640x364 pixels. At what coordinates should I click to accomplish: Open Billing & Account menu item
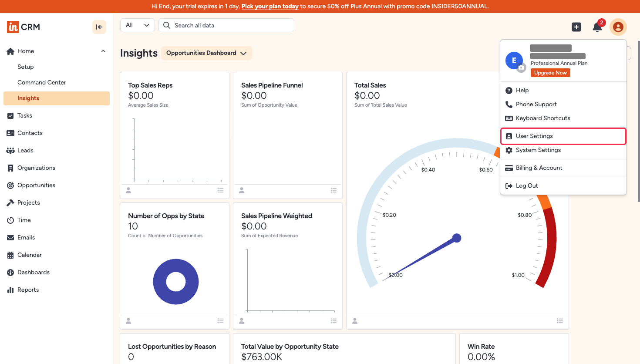[x=563, y=168]
